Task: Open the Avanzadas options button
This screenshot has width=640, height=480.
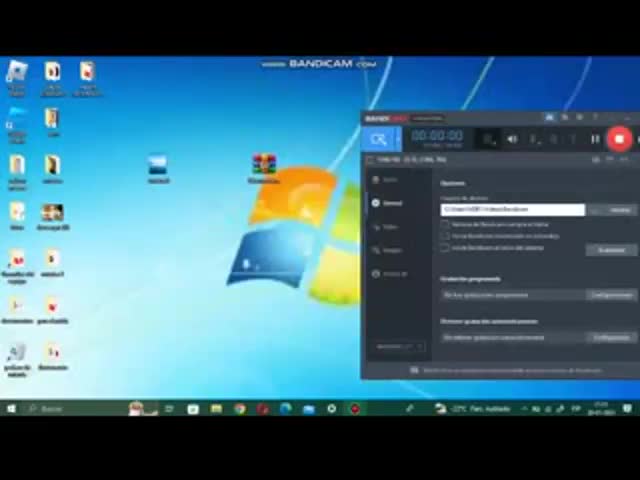Action: pos(610,250)
